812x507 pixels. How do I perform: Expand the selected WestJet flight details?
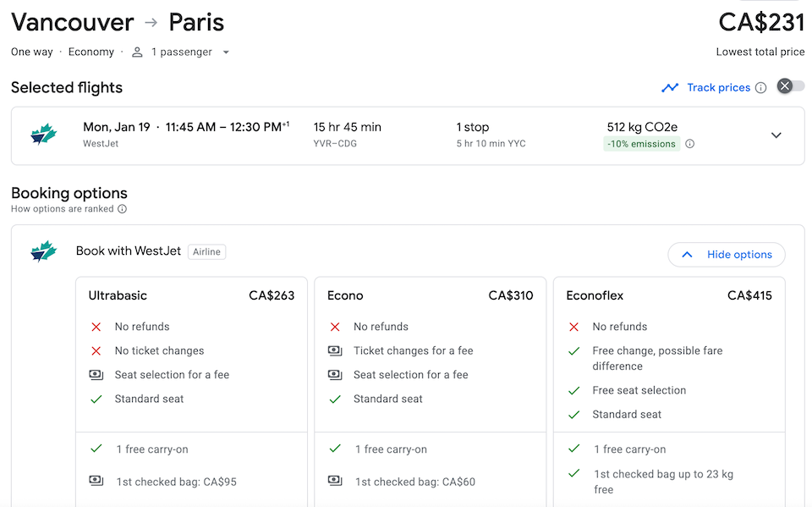tap(776, 135)
